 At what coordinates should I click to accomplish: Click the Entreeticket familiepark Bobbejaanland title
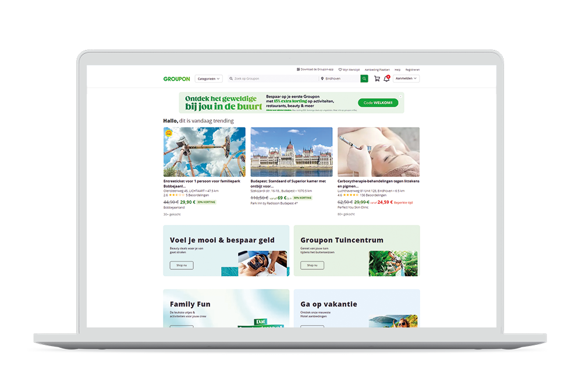click(x=202, y=184)
